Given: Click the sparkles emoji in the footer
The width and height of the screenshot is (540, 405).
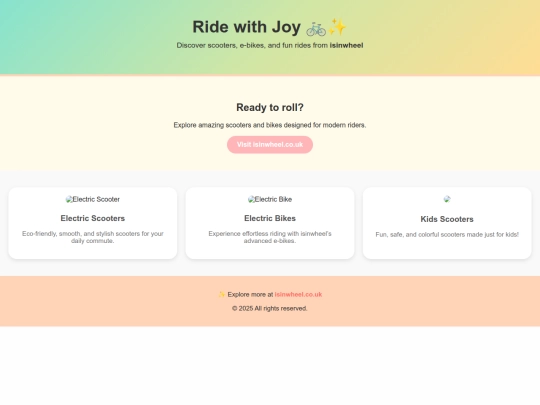Looking at the screenshot, I should click(x=222, y=294).
